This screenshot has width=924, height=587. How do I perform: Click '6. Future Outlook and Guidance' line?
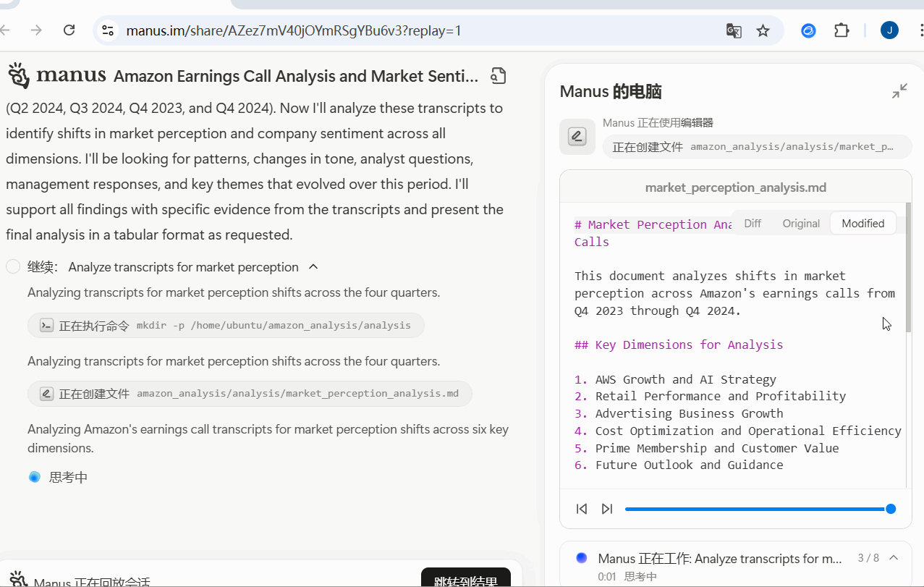(679, 465)
